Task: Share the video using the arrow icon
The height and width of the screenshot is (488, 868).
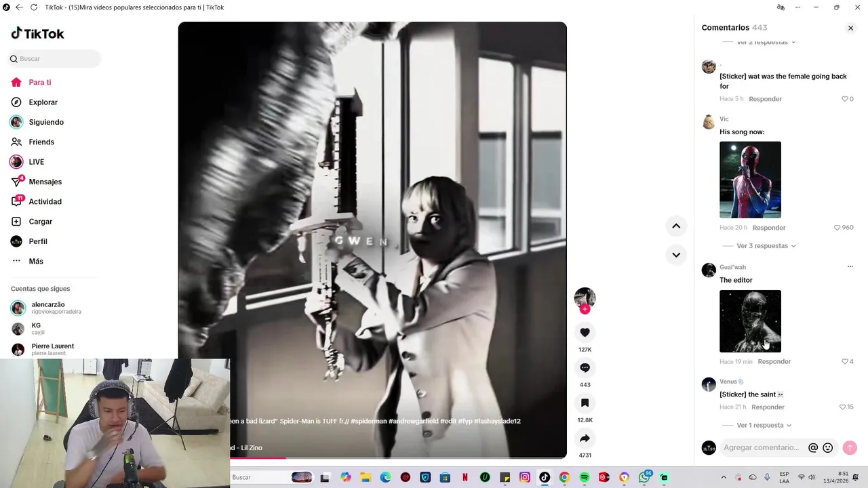Action: (585, 438)
